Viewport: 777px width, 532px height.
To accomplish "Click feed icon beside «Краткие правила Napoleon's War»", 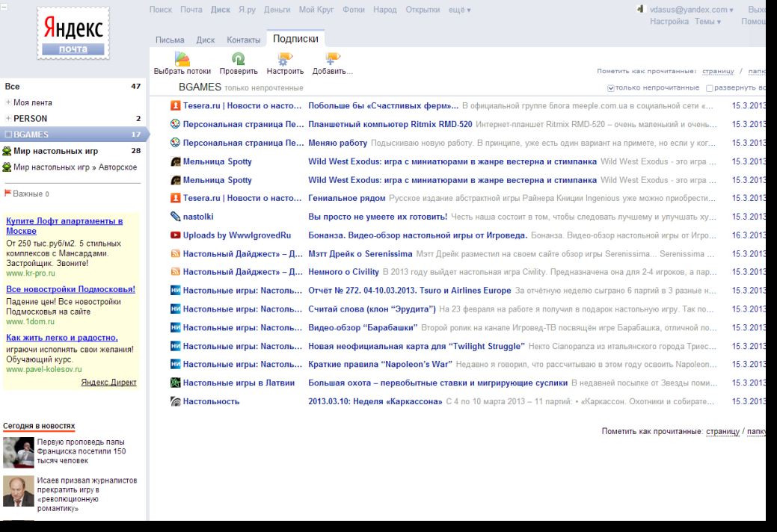I will pos(176,364).
